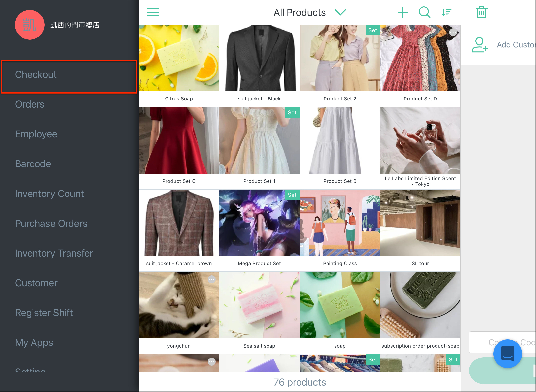Click the Set badge on Mega Product Set
Image resolution: width=536 pixels, height=392 pixels.
tap(292, 195)
